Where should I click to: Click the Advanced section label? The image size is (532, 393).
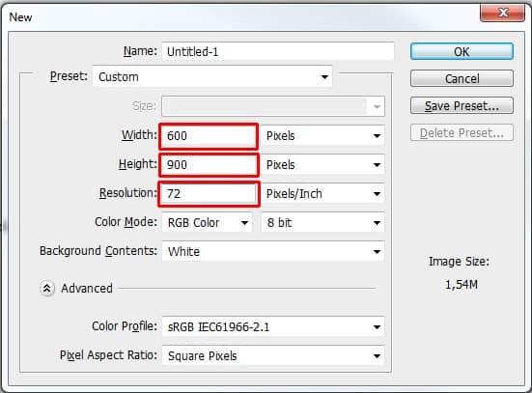87,289
